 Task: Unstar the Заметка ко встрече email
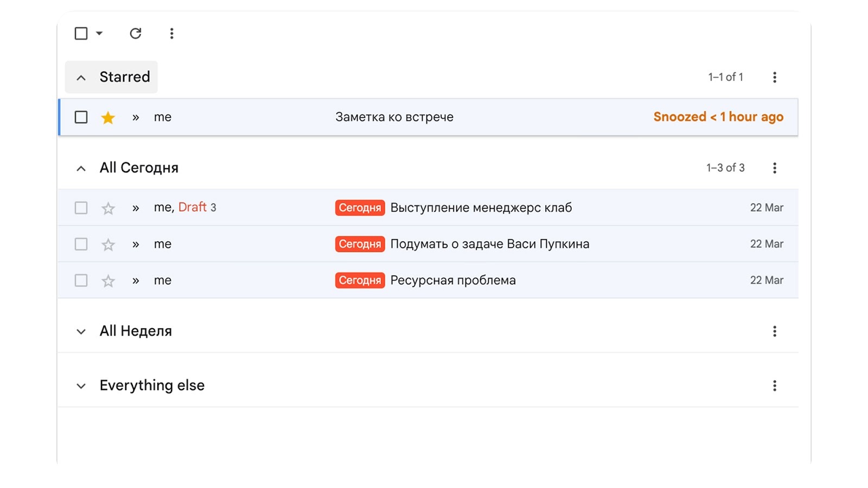(108, 117)
